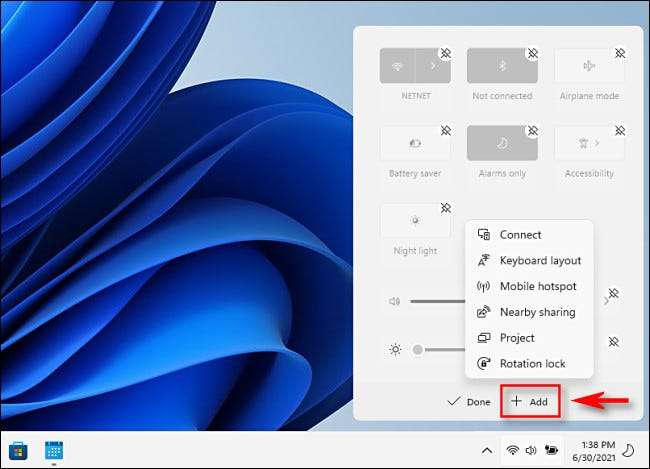
Task: Add Nearby sharing from the menu
Action: tap(529, 312)
